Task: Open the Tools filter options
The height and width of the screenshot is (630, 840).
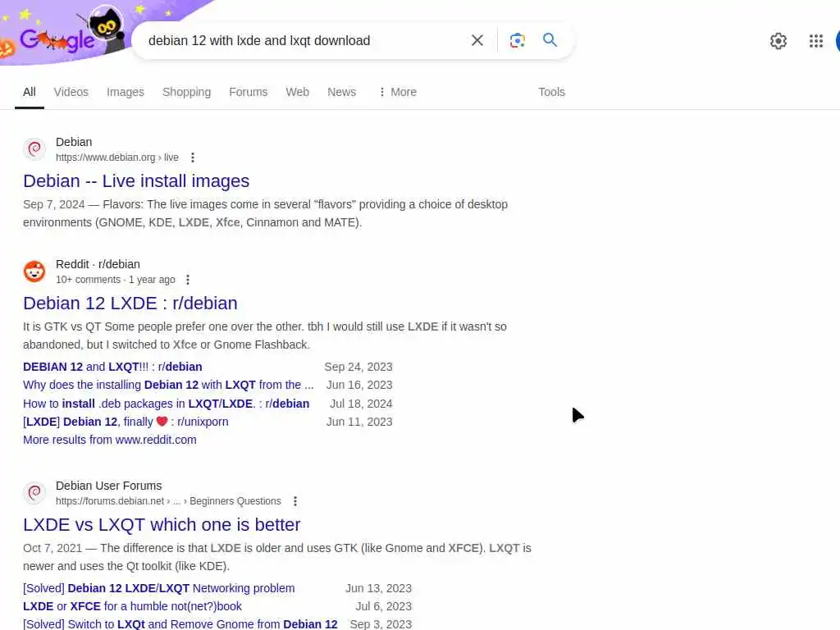Action: (x=551, y=92)
